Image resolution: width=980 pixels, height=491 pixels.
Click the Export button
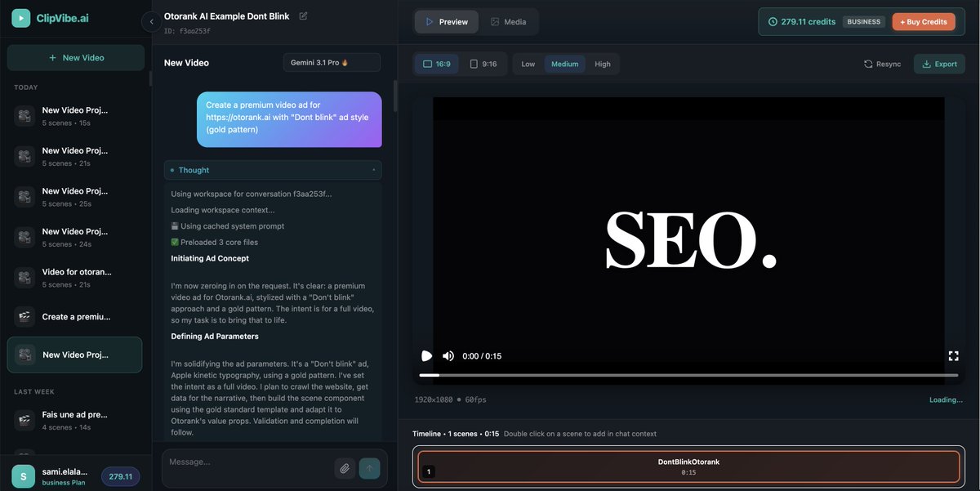point(939,64)
